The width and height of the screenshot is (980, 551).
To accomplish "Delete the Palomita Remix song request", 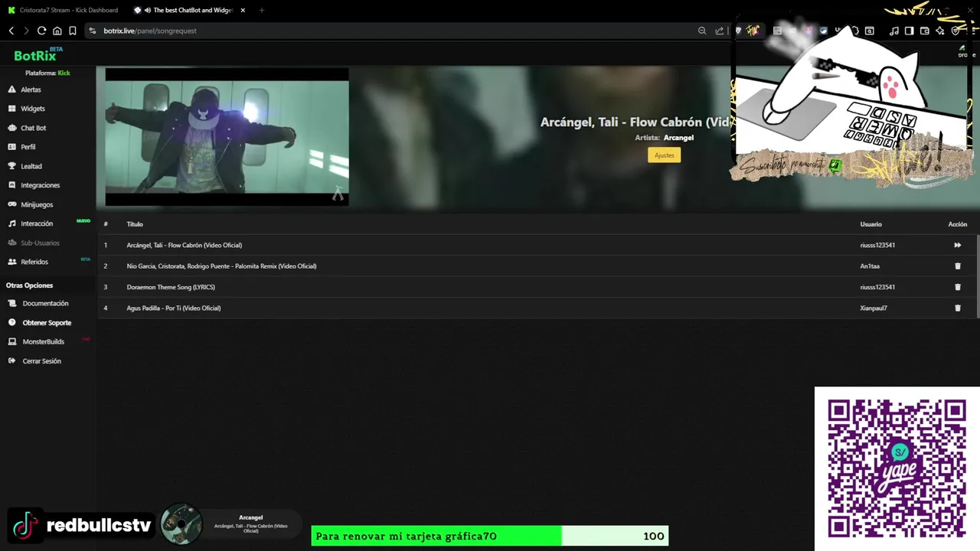I will [957, 266].
